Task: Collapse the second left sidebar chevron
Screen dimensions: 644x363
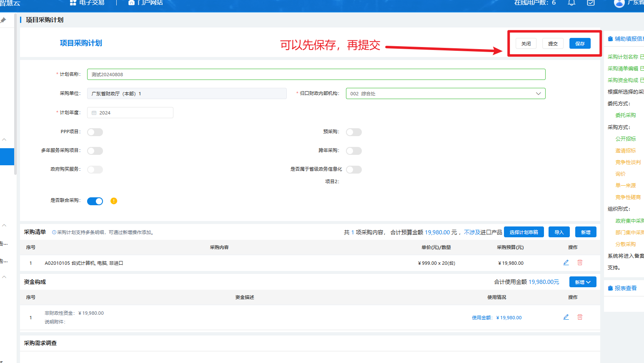Action: click(x=4, y=225)
